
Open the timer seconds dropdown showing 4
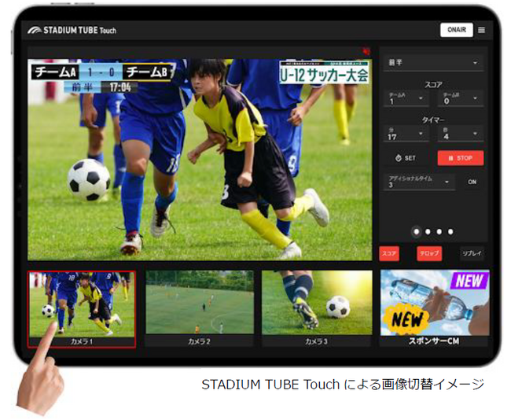click(x=460, y=134)
